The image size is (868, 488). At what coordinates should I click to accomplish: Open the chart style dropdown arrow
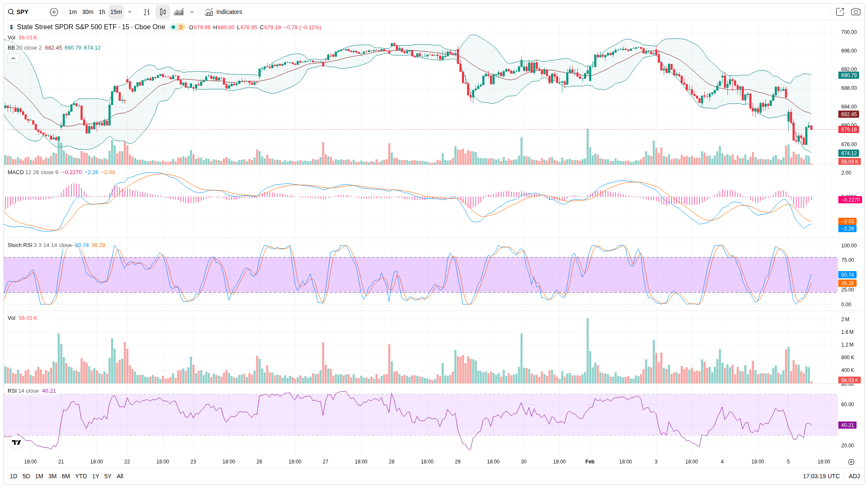(192, 12)
